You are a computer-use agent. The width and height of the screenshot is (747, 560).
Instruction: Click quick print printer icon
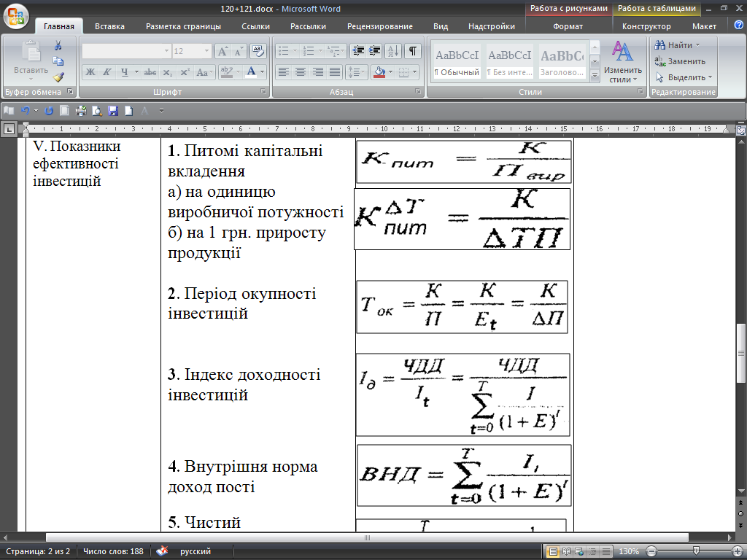tap(81, 111)
